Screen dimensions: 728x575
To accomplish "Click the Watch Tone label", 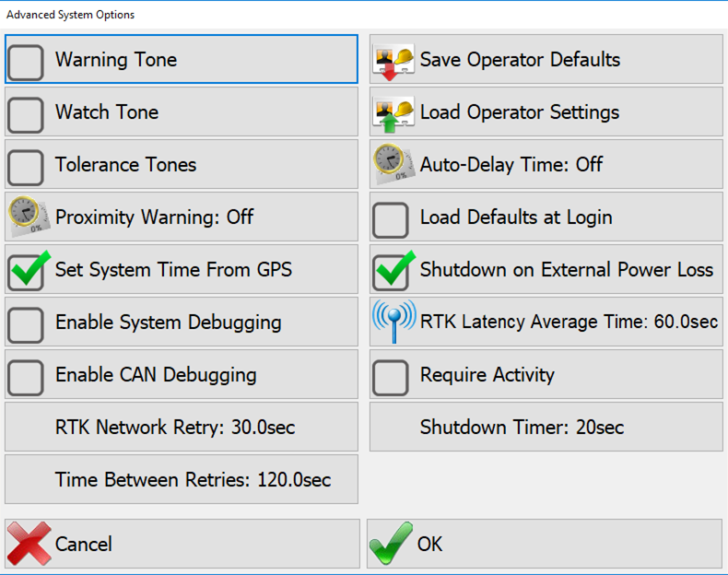I will (x=107, y=111).
